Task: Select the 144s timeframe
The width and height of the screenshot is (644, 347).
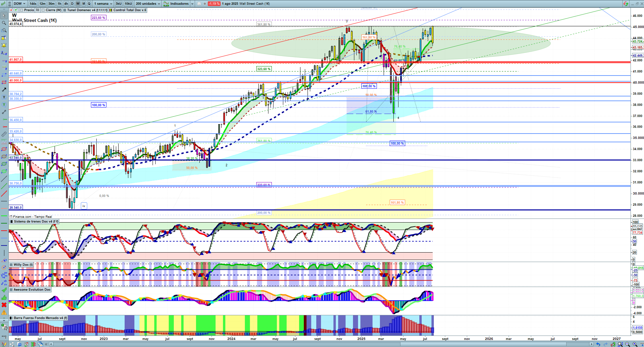Action: point(33,4)
